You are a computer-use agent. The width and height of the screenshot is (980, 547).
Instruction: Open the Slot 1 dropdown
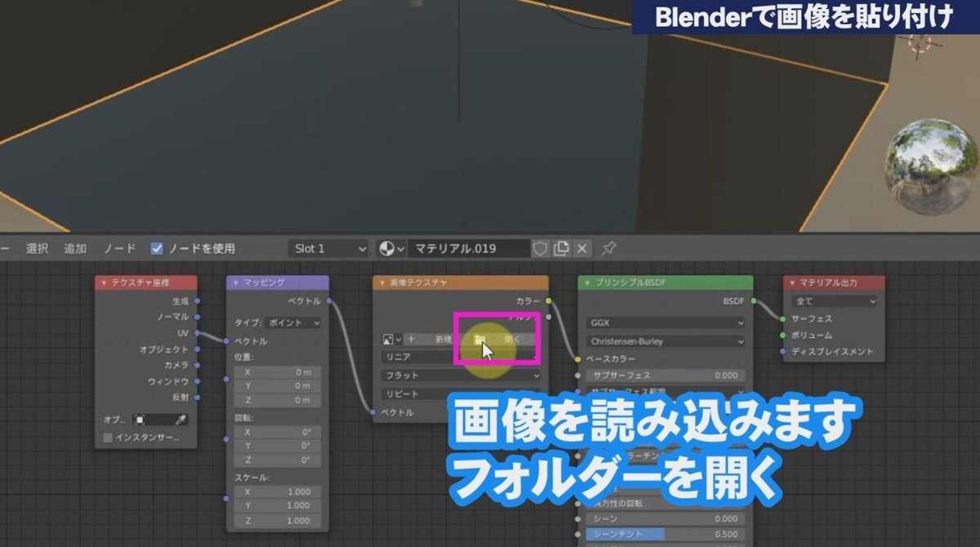[x=330, y=248]
